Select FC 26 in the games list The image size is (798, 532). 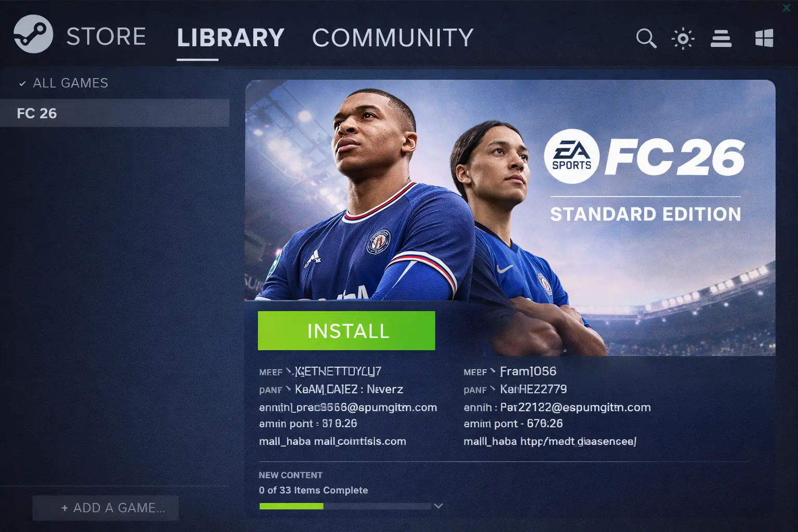click(114, 113)
